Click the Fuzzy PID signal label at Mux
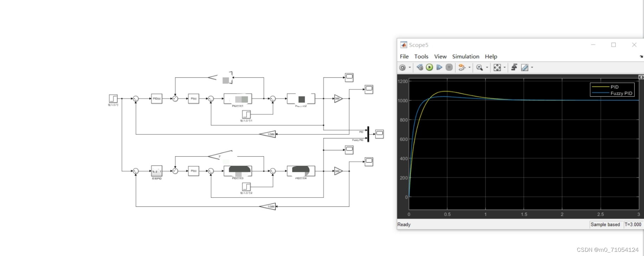 358,140
